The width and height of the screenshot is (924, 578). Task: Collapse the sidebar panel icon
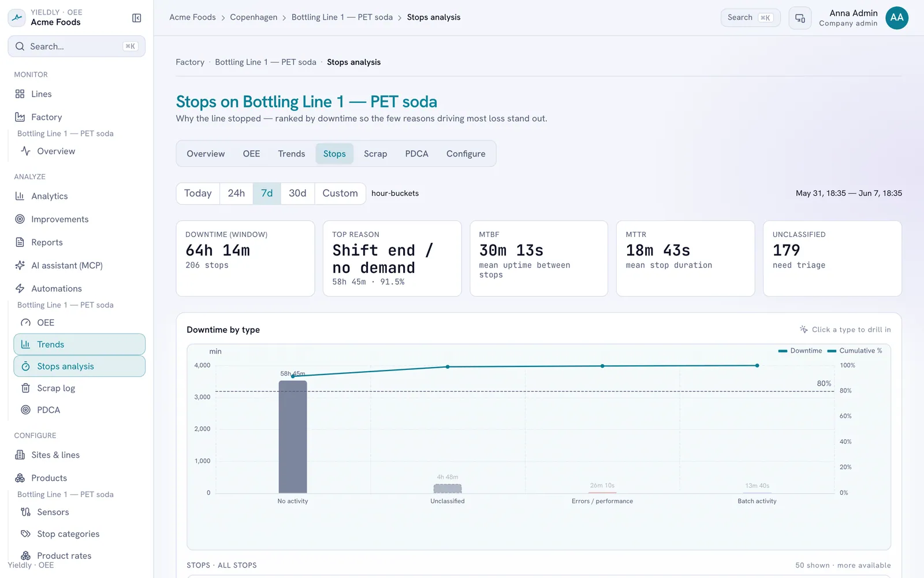pyautogui.click(x=137, y=18)
